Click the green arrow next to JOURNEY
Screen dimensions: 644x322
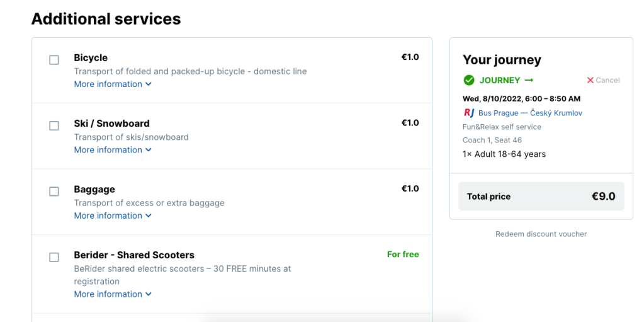[529, 80]
